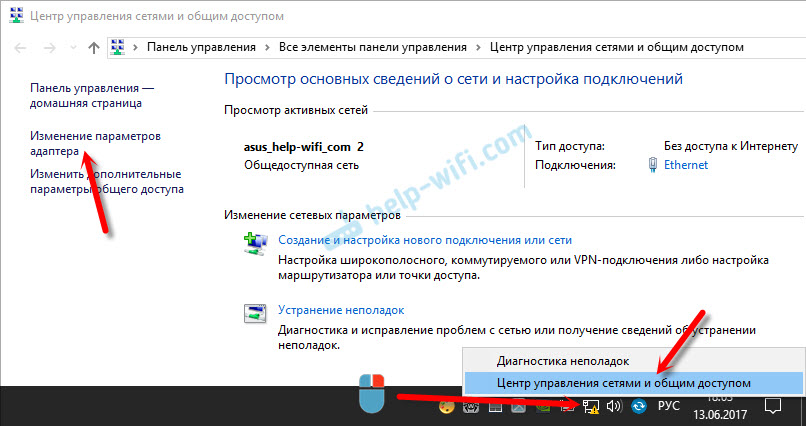
Task: Open Изменение параметров адаптера link
Action: 95,143
